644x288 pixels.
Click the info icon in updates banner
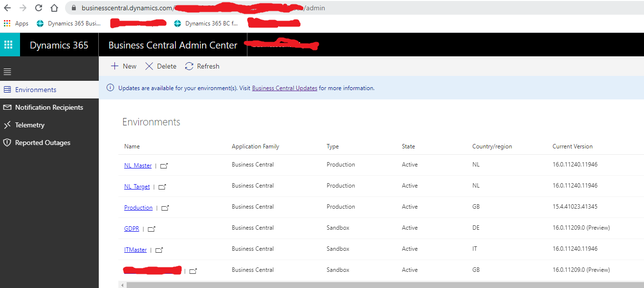pyautogui.click(x=110, y=88)
